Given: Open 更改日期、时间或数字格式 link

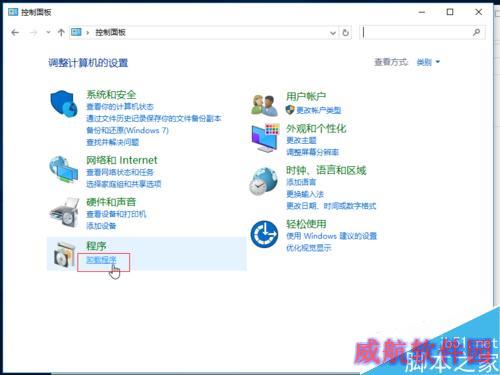Looking at the screenshot, I should pos(331,206).
